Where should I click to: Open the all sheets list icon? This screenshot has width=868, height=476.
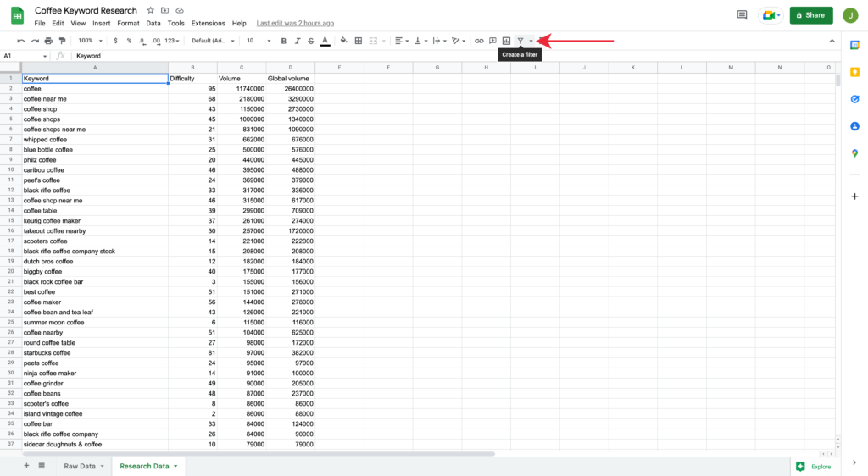coord(42,466)
